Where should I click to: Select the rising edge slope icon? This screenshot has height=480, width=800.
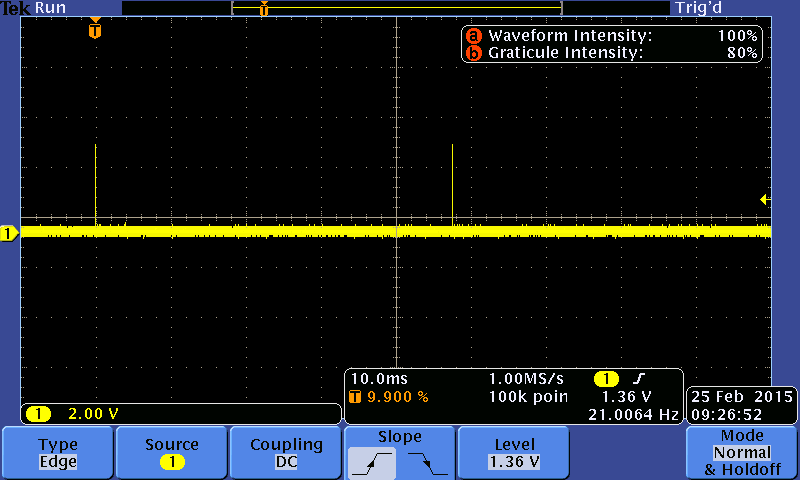[x=372, y=463]
